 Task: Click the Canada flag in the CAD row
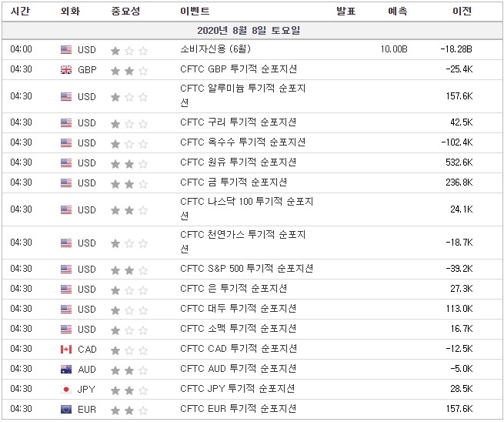[x=66, y=349]
